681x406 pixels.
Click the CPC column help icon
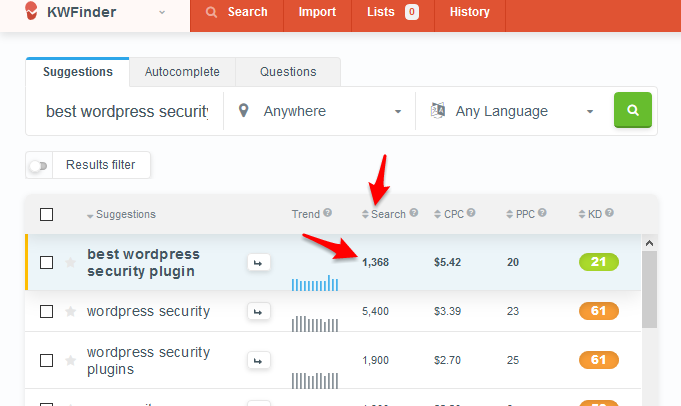coord(471,213)
